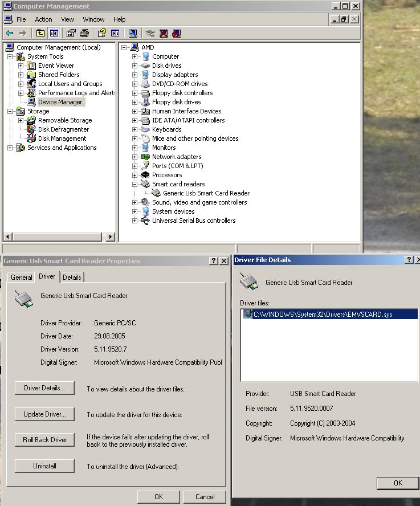Open the View menu
The image size is (420, 506).
click(x=67, y=19)
